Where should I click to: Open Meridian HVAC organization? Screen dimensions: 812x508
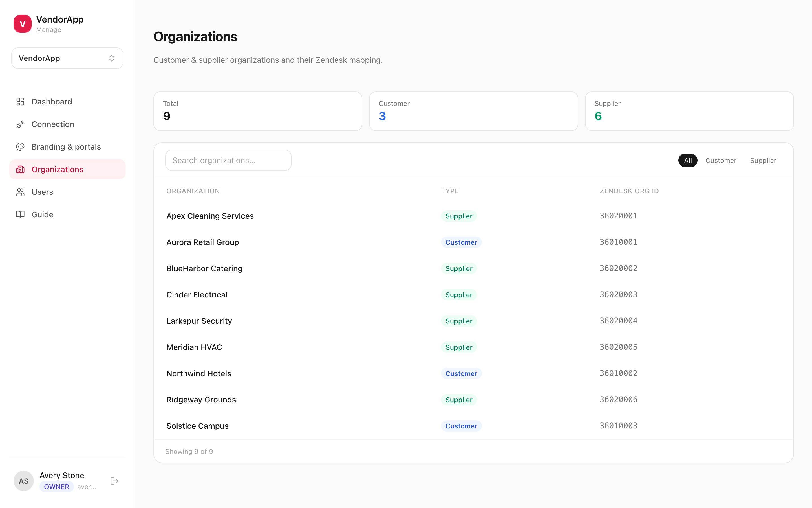pos(194,347)
